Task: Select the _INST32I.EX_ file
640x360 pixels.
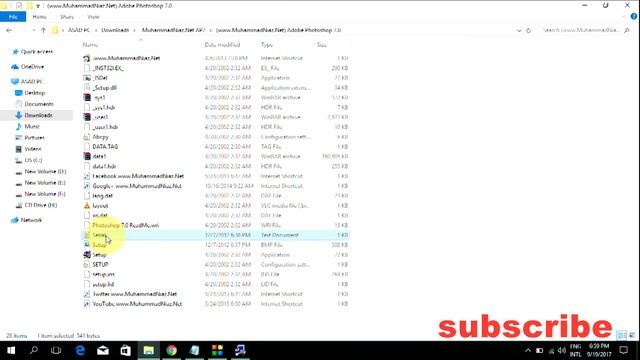Action: [108, 68]
